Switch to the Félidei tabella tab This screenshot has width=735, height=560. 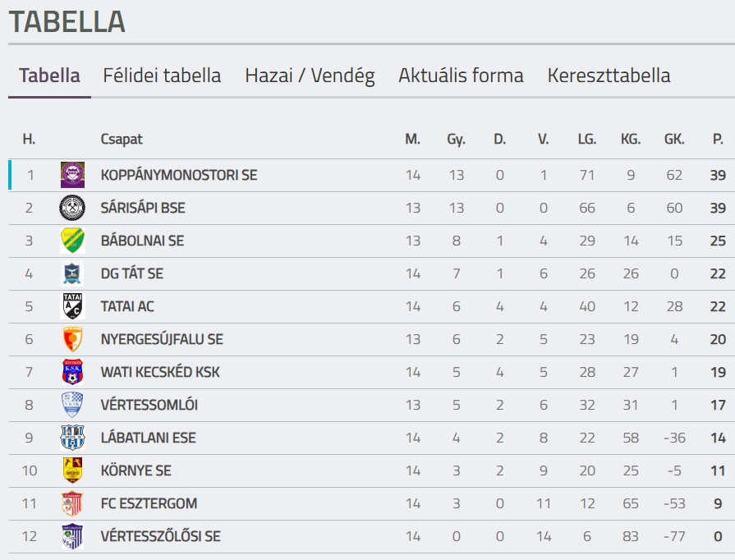click(x=162, y=76)
